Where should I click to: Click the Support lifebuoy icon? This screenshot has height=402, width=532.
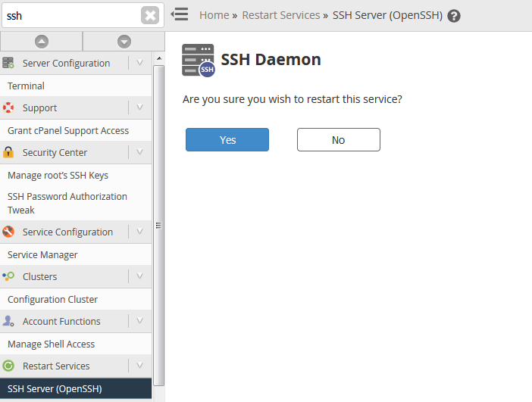tap(8, 108)
